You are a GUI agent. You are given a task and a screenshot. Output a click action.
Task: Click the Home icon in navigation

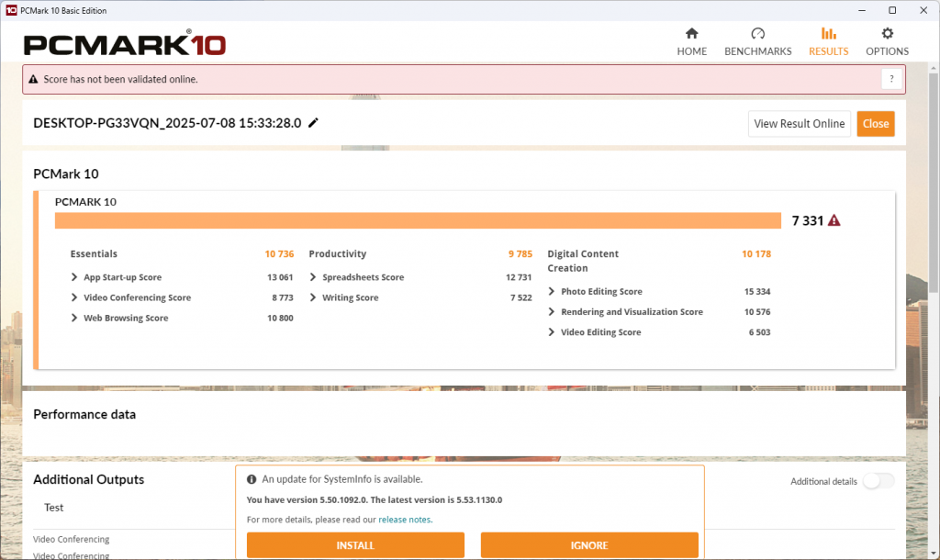[x=691, y=34]
